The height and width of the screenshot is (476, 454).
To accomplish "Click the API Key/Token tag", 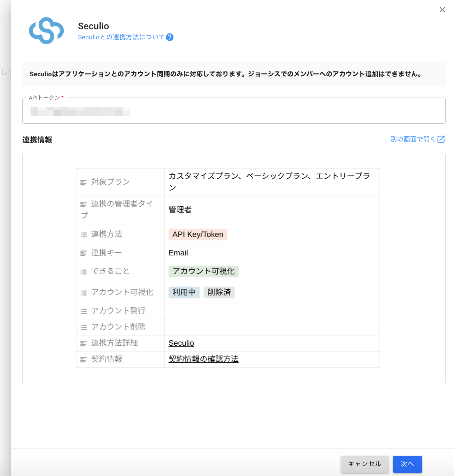I will pyautogui.click(x=198, y=235).
